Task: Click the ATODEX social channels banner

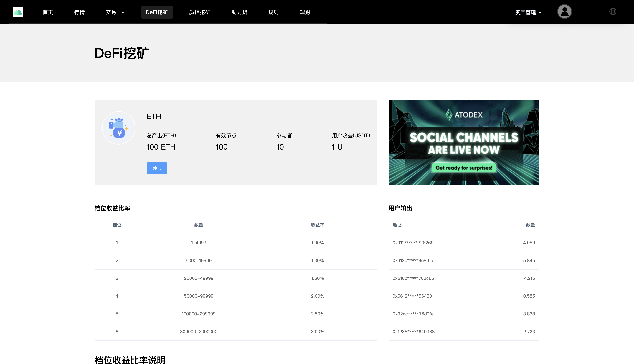Action: coord(464,143)
